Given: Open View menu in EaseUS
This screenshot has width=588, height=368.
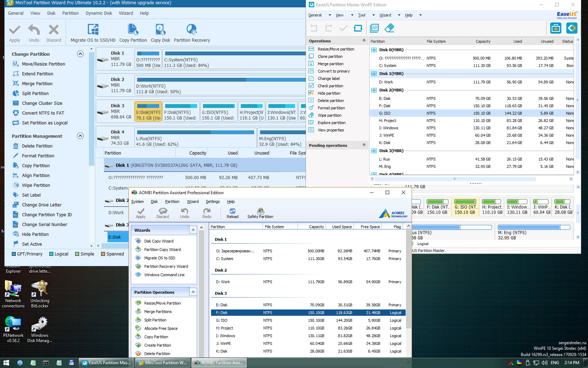Looking at the screenshot, I should (x=339, y=15).
